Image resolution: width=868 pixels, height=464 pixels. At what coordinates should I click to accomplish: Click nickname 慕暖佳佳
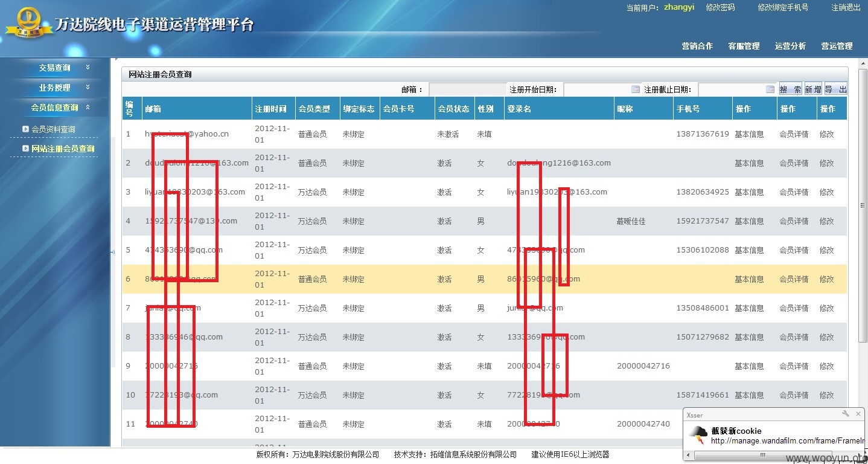coord(631,221)
